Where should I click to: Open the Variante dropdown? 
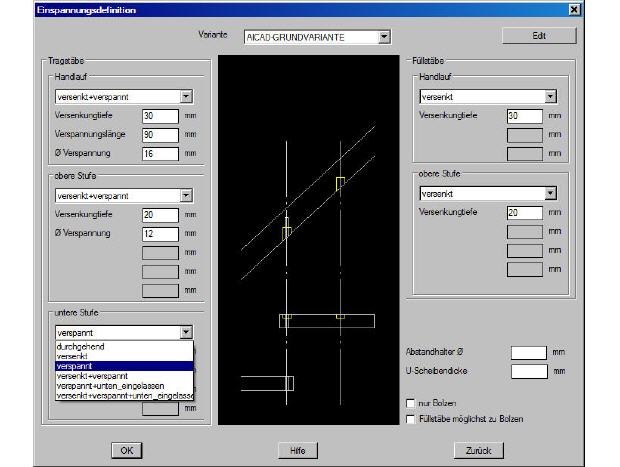coord(384,38)
